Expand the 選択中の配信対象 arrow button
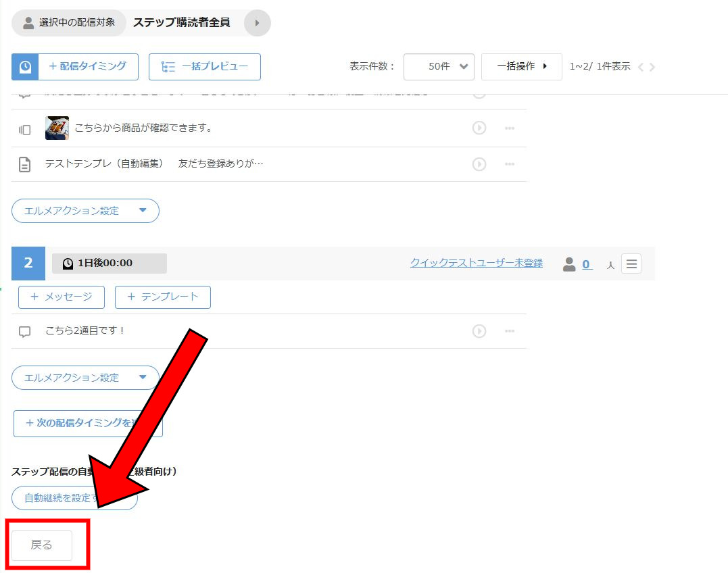Screen dimensions: 728x573 (257, 23)
